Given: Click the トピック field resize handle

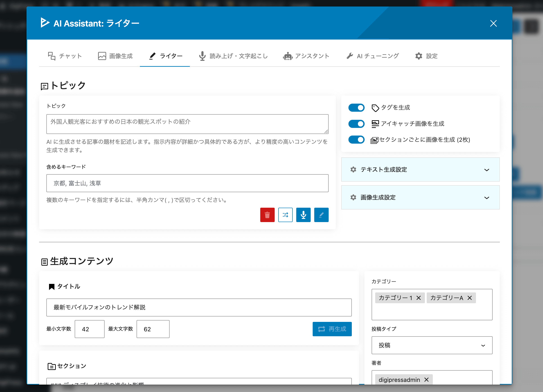Looking at the screenshot, I should pyautogui.click(x=326, y=131).
